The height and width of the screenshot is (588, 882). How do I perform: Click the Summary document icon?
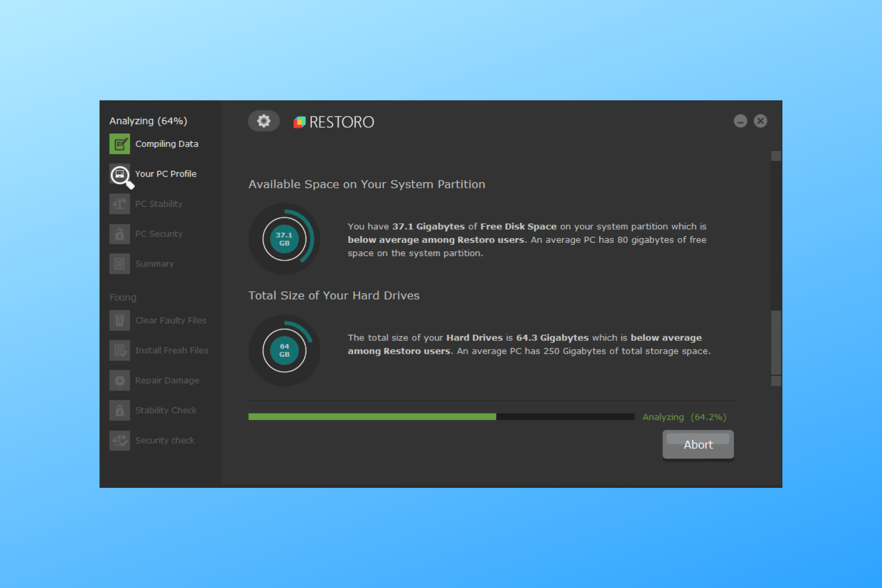(119, 264)
